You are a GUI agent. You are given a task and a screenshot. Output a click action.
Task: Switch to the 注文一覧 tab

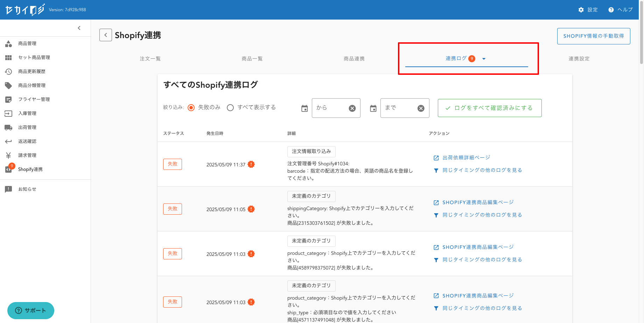point(150,59)
